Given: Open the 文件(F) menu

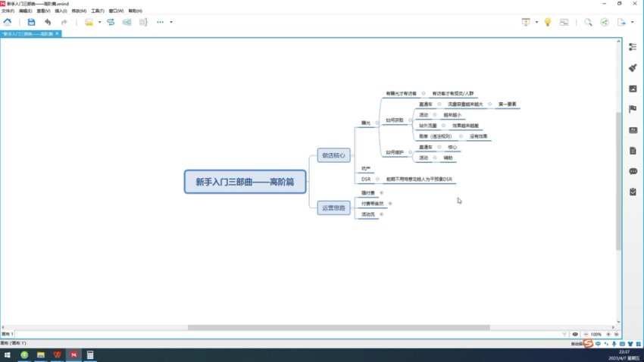Looking at the screenshot, I should (x=9, y=11).
